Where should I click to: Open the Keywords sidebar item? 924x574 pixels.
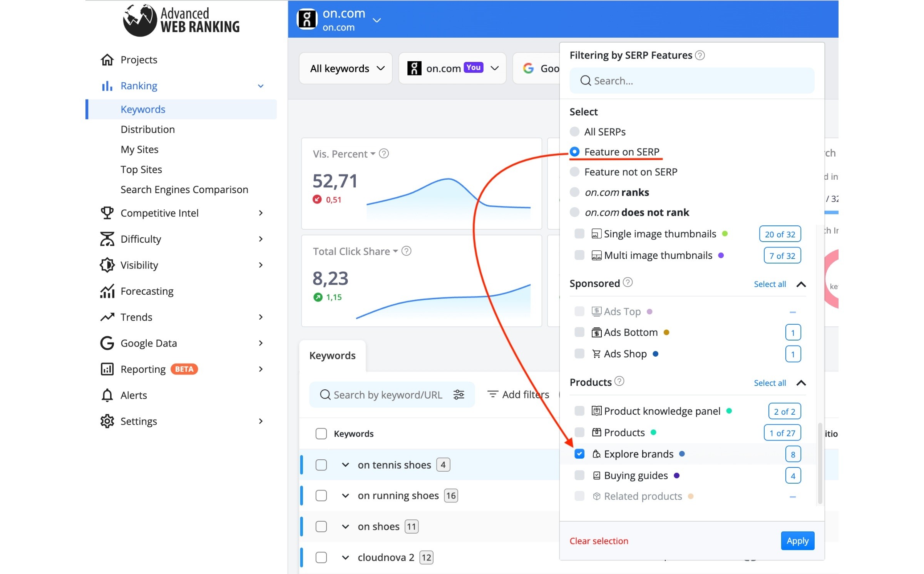[181, 109]
